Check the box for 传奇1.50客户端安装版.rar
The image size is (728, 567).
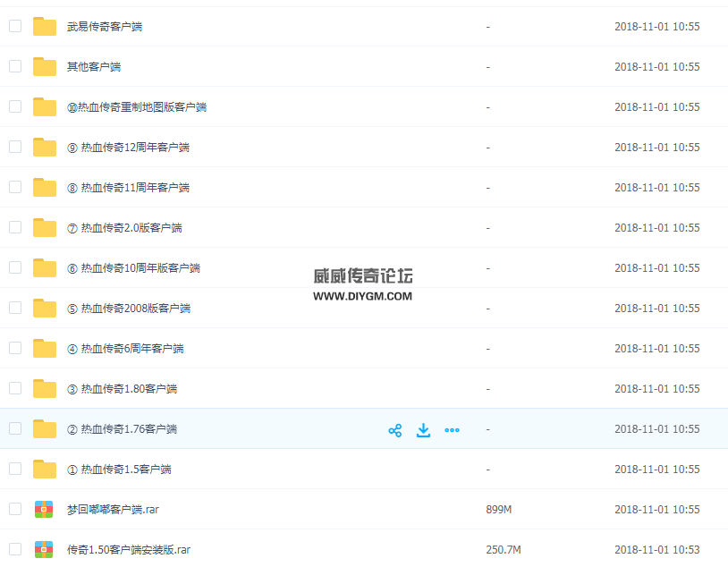(15, 549)
